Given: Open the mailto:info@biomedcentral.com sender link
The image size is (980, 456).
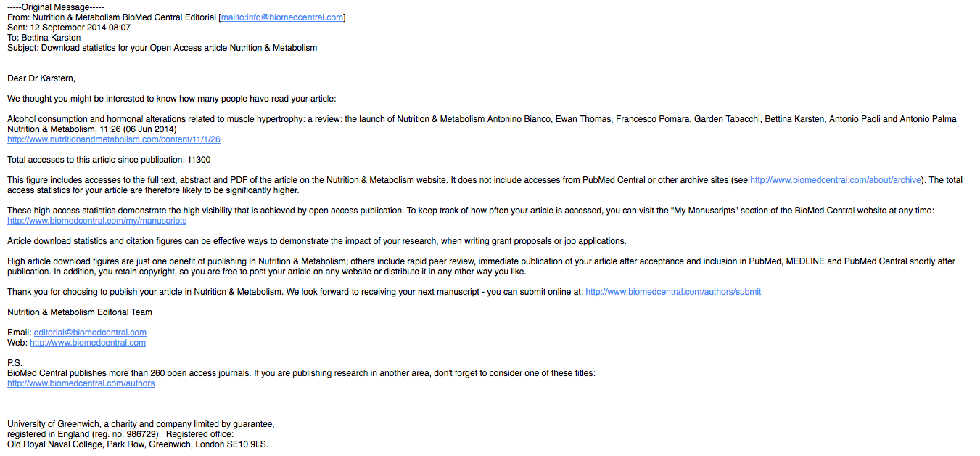Looking at the screenshot, I should [x=282, y=17].
